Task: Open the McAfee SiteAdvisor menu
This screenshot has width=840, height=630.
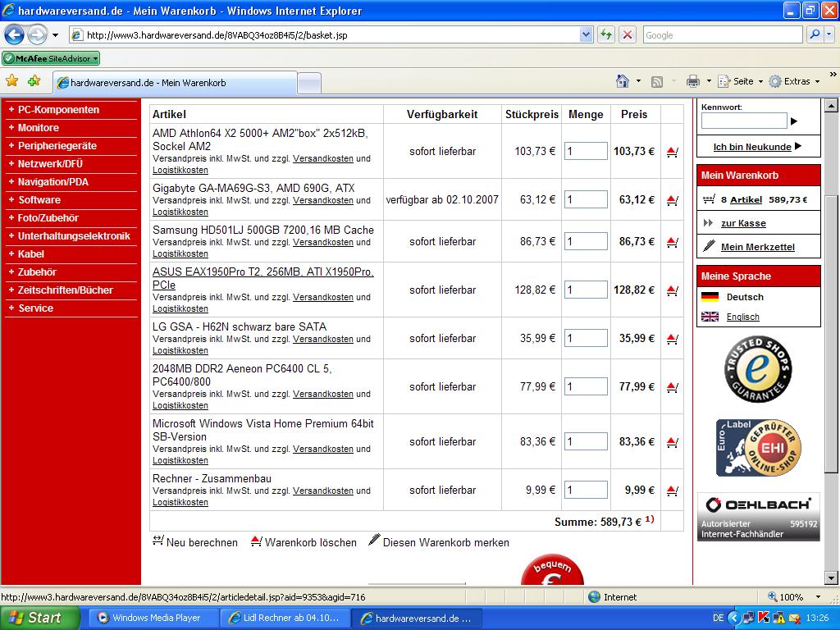Action: (51, 58)
